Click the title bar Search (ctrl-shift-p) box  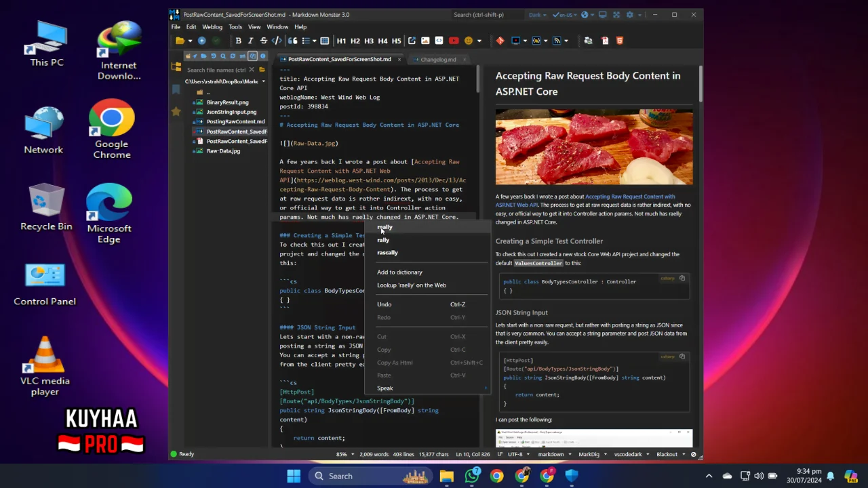[x=487, y=15]
